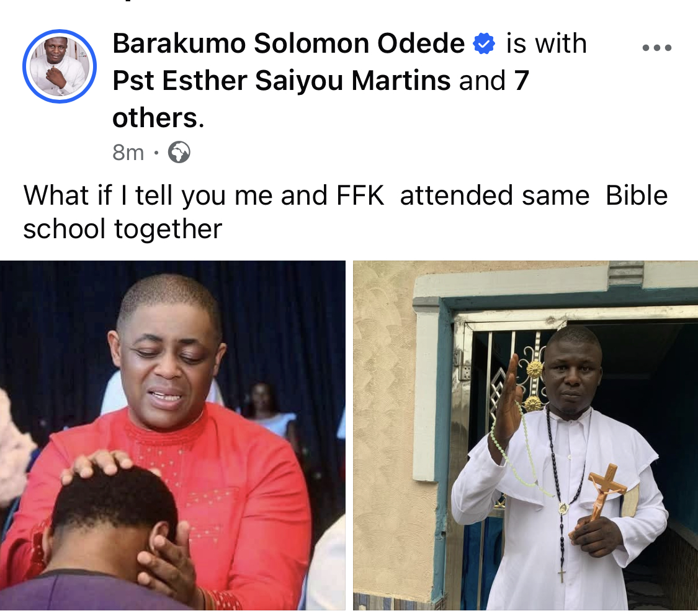Viewport: 698px width, 616px height.
Task: Tap the hand laid on head in left photo
Action: tap(96, 465)
